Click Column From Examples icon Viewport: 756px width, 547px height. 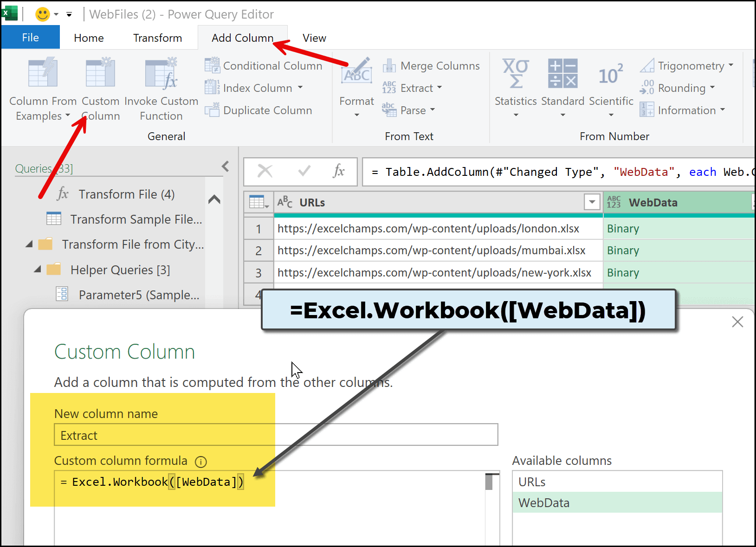pos(43,73)
